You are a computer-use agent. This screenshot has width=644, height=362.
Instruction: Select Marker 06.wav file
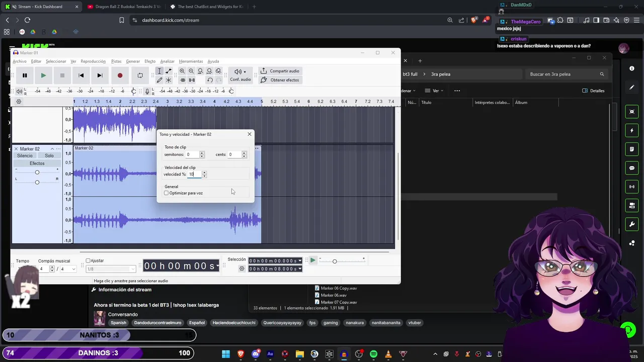pyautogui.click(x=334, y=295)
